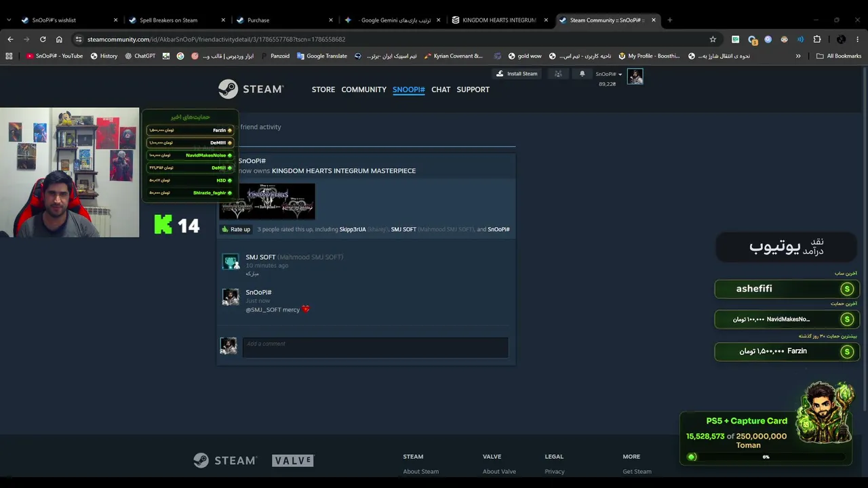The width and height of the screenshot is (868, 488).
Task: Rate up the Kingdom Hearts activity
Action: pyautogui.click(x=236, y=229)
